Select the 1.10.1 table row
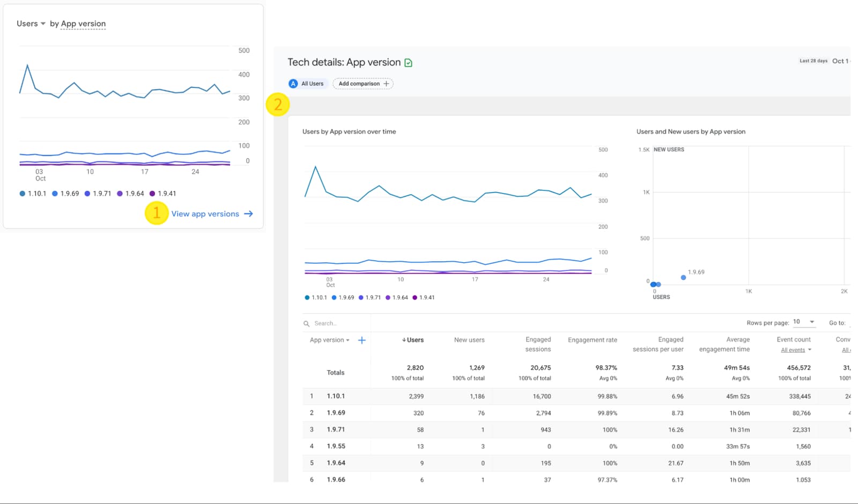This screenshot has height=504, width=858. [x=576, y=396]
